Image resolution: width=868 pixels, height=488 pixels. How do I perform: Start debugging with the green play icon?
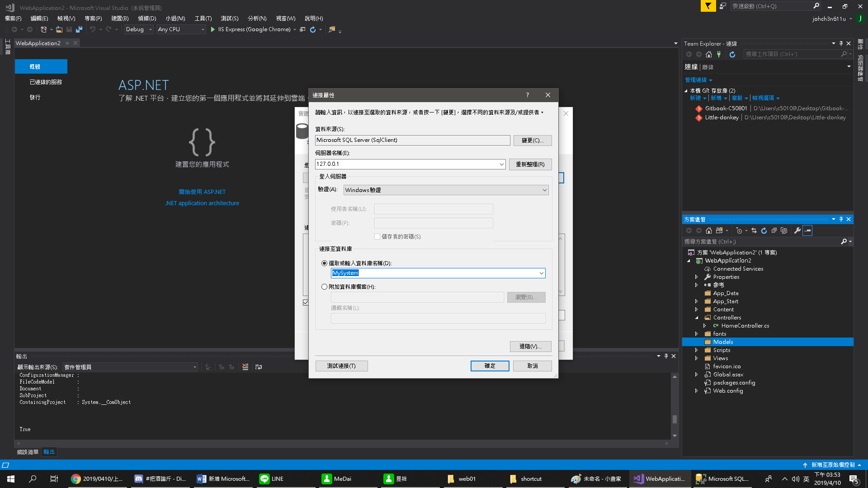point(213,29)
